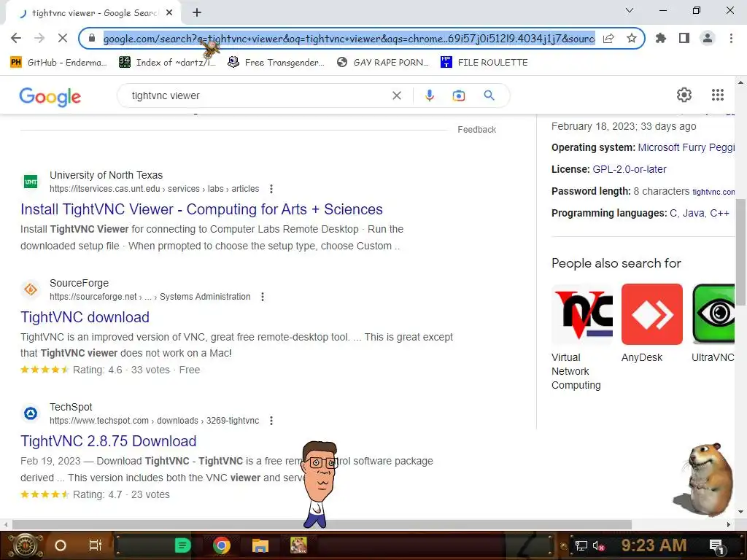Open the 9:23 AM clock
This screenshot has width=747, height=560.
(x=654, y=545)
